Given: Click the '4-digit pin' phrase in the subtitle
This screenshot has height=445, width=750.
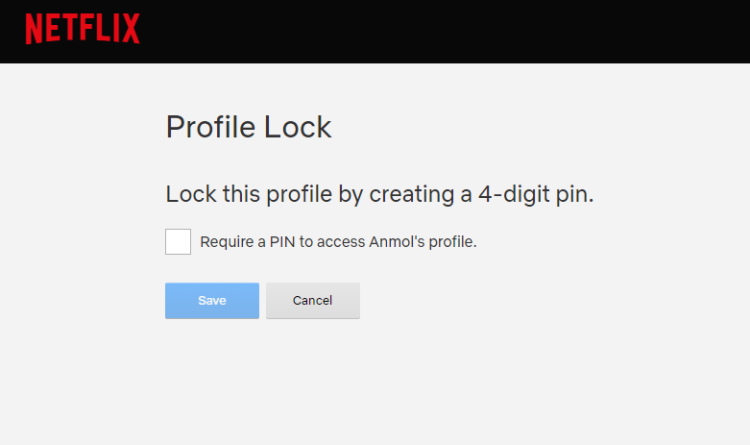Looking at the screenshot, I should 536,194.
